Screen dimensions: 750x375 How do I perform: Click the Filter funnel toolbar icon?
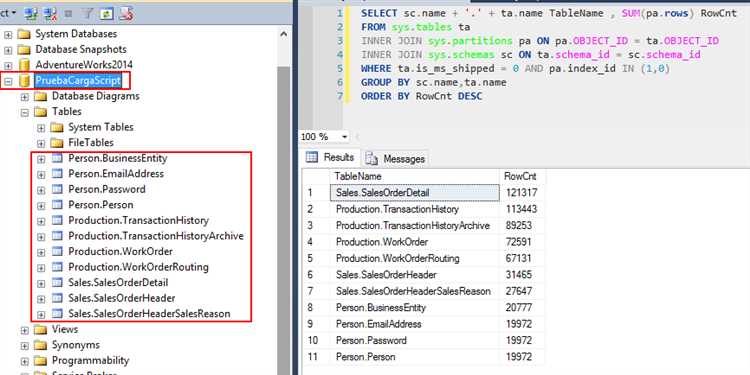pos(87,14)
